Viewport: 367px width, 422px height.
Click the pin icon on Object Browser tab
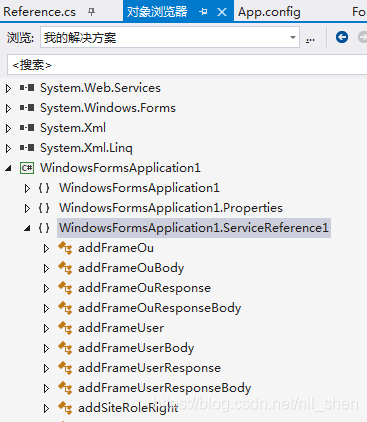click(203, 12)
